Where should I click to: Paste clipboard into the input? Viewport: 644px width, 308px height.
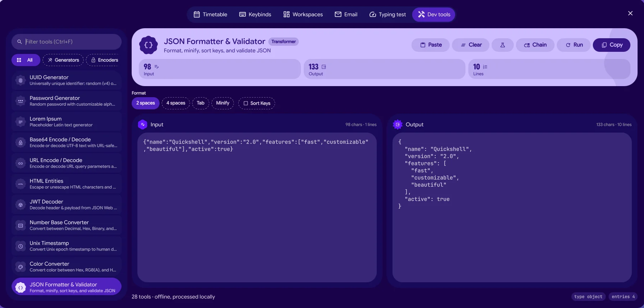[x=431, y=45]
